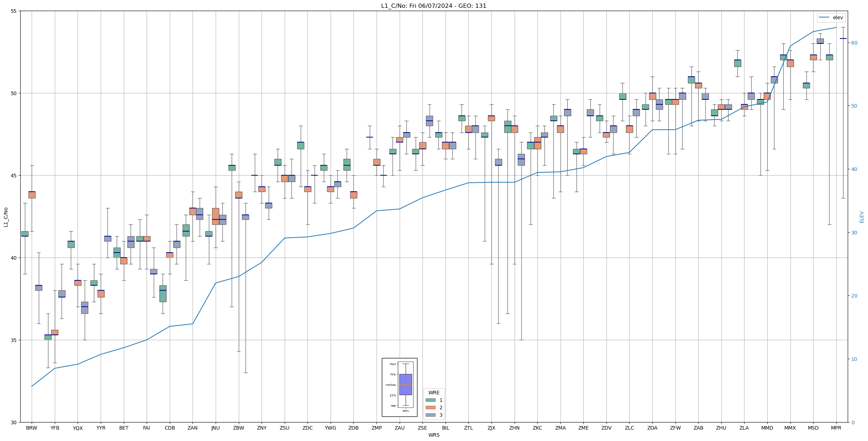Click the orange BRW box near 44

32,195
